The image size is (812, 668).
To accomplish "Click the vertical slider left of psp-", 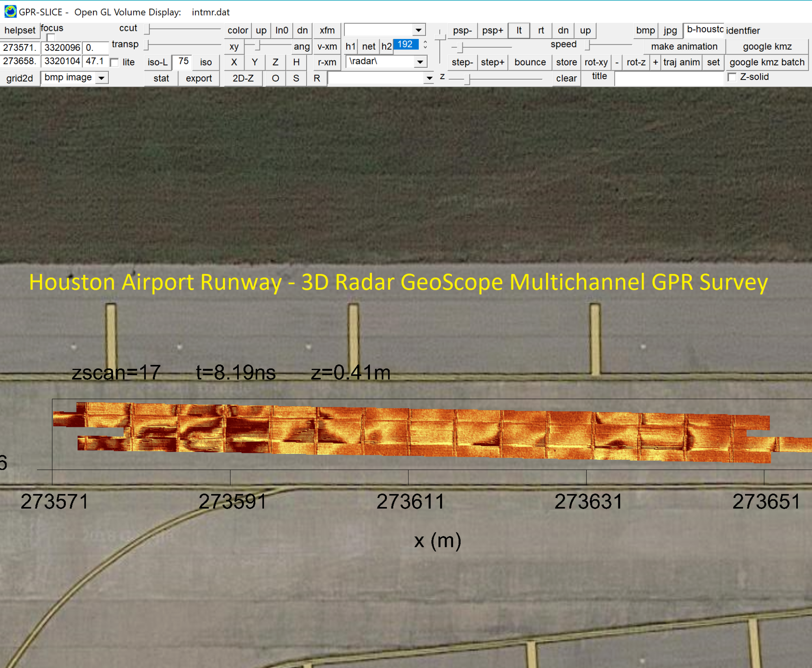I will tap(440, 47).
